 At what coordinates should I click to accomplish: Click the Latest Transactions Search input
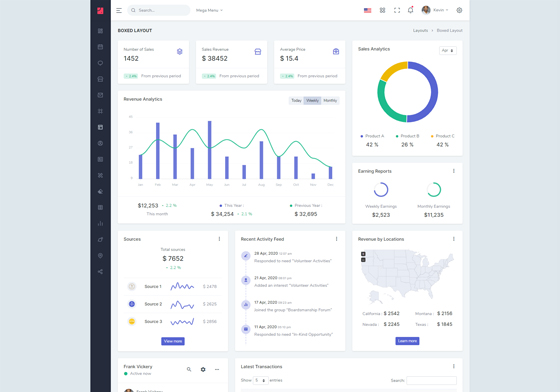[x=431, y=381]
